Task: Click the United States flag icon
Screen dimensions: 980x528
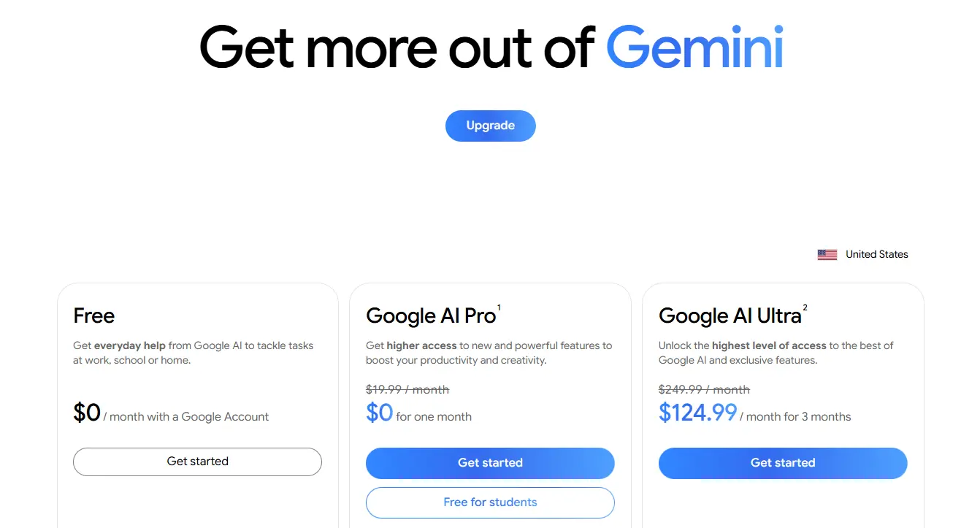Action: 827,253
